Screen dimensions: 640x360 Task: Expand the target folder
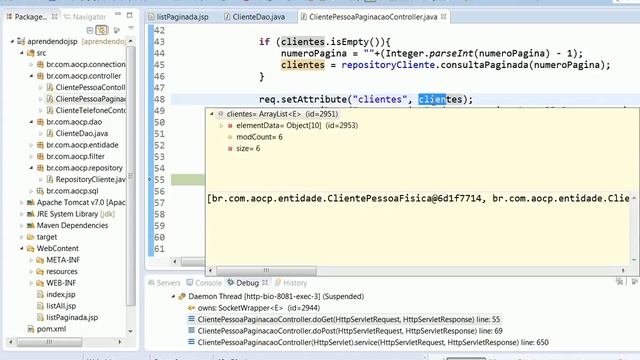point(22,237)
